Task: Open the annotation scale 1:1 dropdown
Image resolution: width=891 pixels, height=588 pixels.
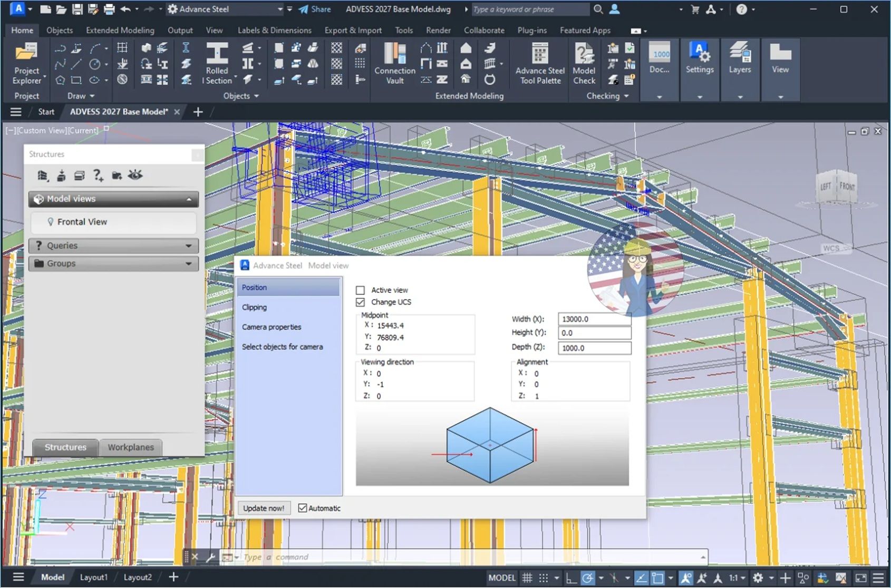Action: click(x=737, y=577)
